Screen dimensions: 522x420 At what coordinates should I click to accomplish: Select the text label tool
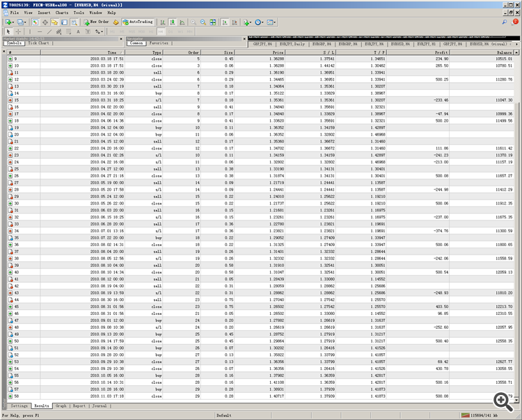[88, 31]
